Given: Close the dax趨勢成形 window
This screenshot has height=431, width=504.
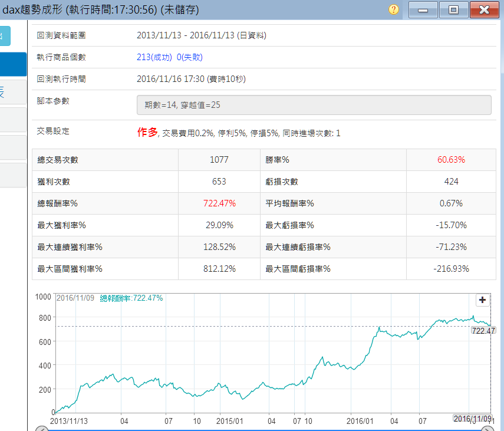Looking at the screenshot, I should point(485,9).
